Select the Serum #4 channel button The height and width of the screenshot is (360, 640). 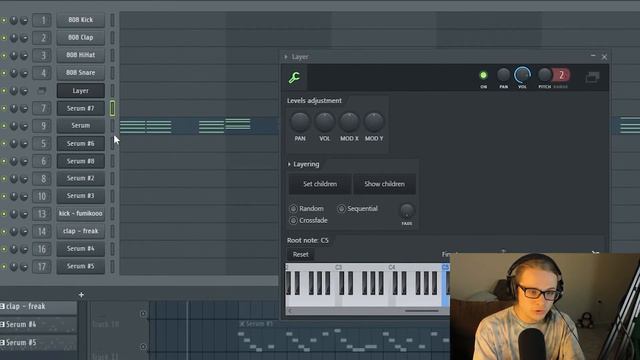[81, 249]
